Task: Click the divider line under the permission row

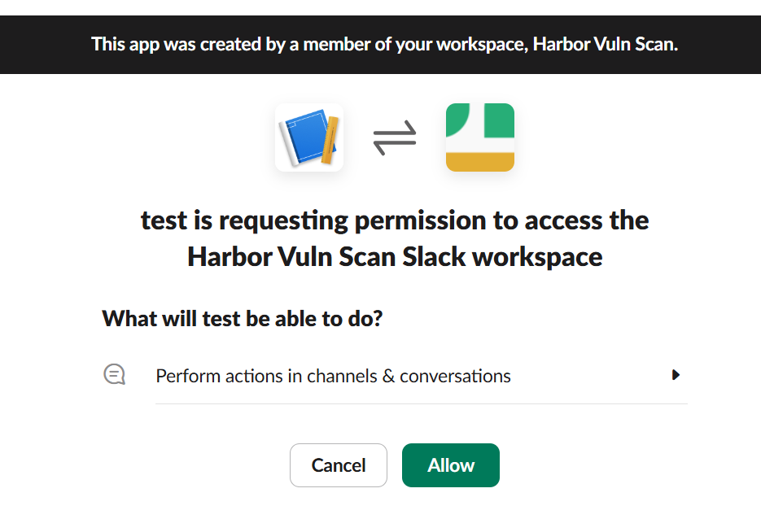Action: [421, 403]
